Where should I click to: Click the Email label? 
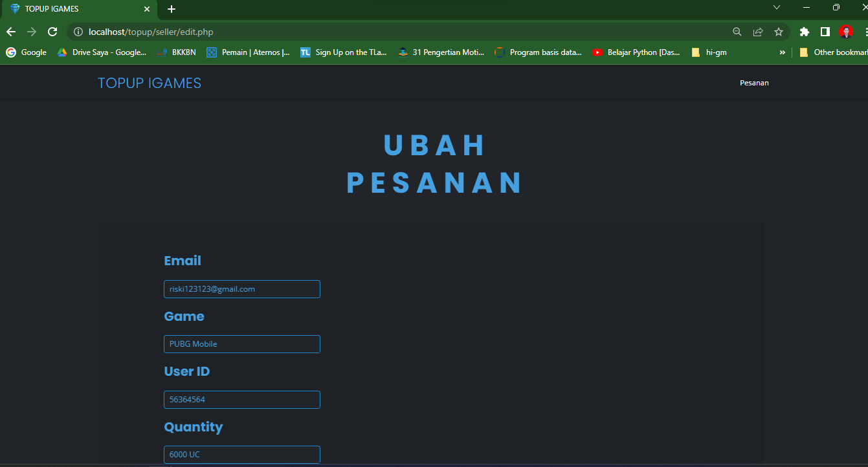[183, 261]
